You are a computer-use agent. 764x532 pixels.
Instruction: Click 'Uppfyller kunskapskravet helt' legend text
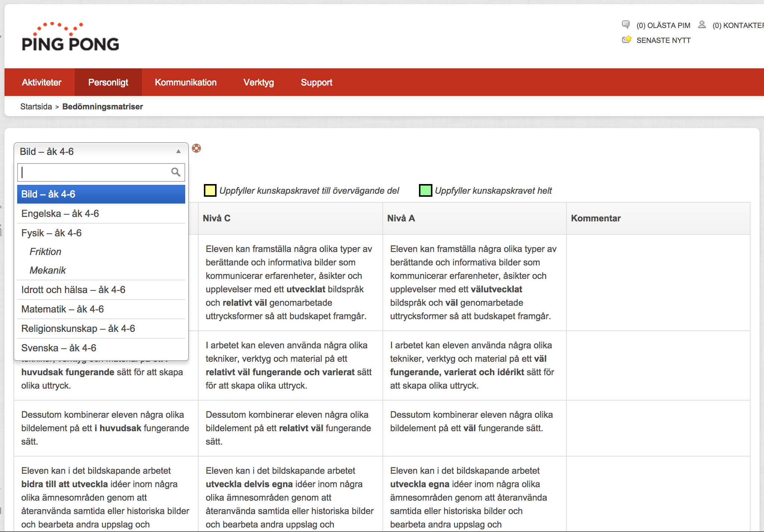[493, 191]
